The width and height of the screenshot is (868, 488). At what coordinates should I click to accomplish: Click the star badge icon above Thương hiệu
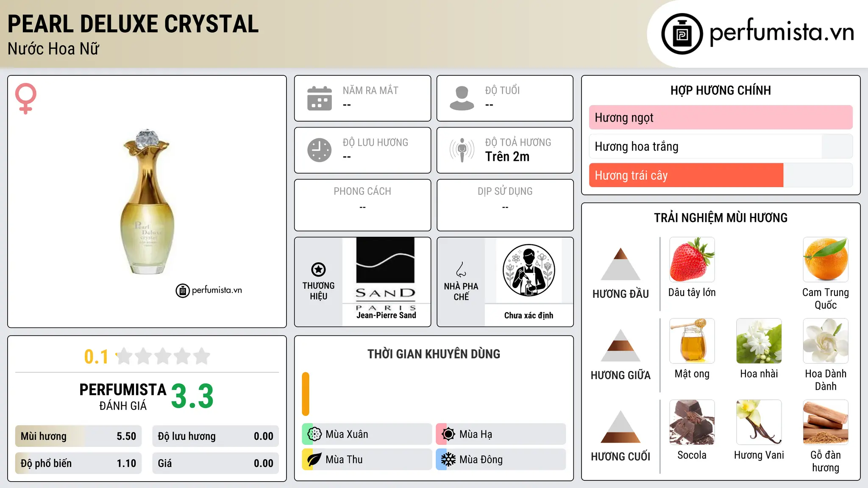pyautogui.click(x=318, y=269)
